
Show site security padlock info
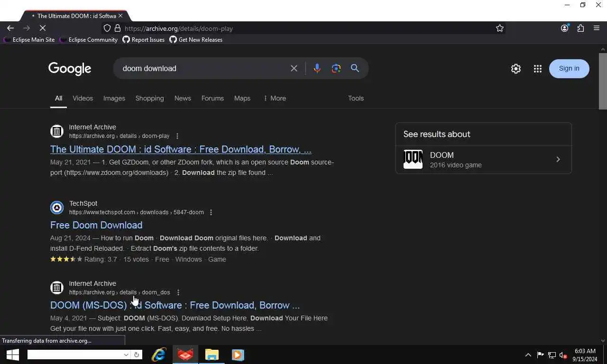[x=118, y=28]
